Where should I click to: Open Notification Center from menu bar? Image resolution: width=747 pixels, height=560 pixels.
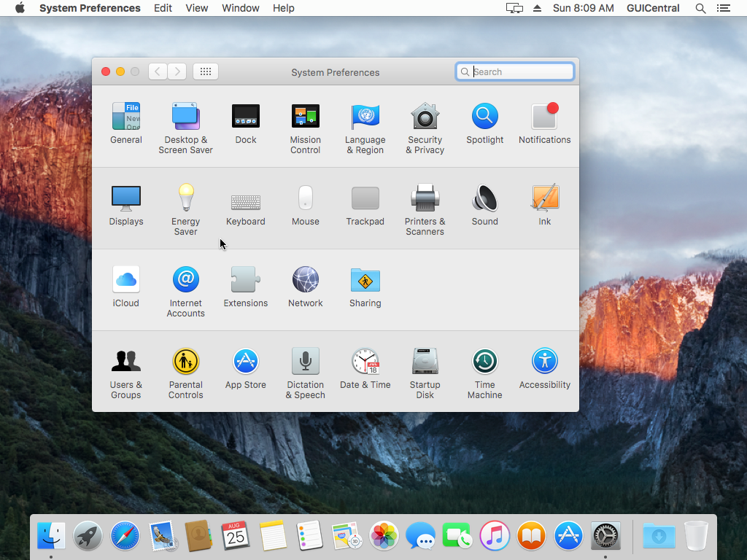click(x=724, y=8)
